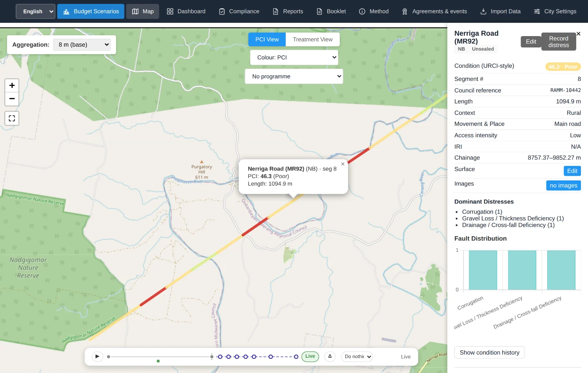
Task: Open Reports page
Action: click(x=288, y=11)
